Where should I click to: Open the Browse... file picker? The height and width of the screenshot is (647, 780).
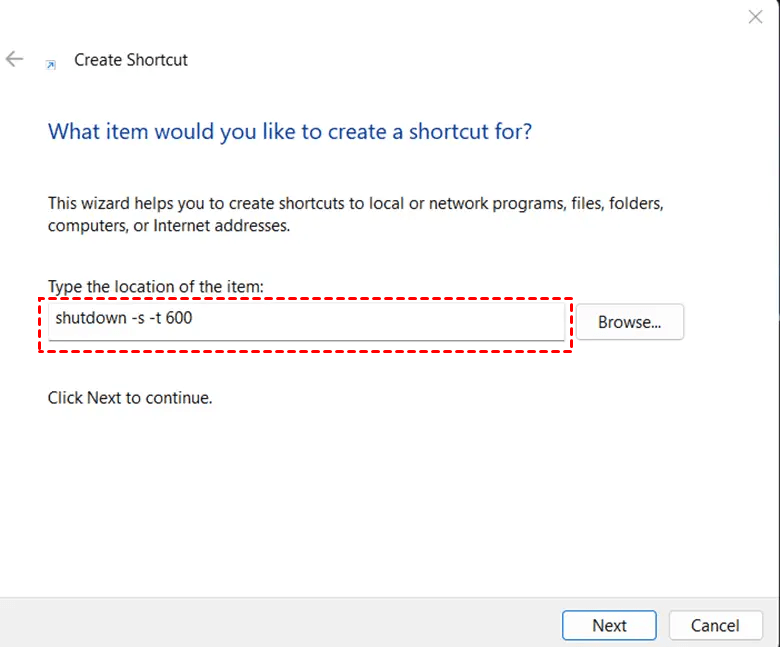(630, 322)
